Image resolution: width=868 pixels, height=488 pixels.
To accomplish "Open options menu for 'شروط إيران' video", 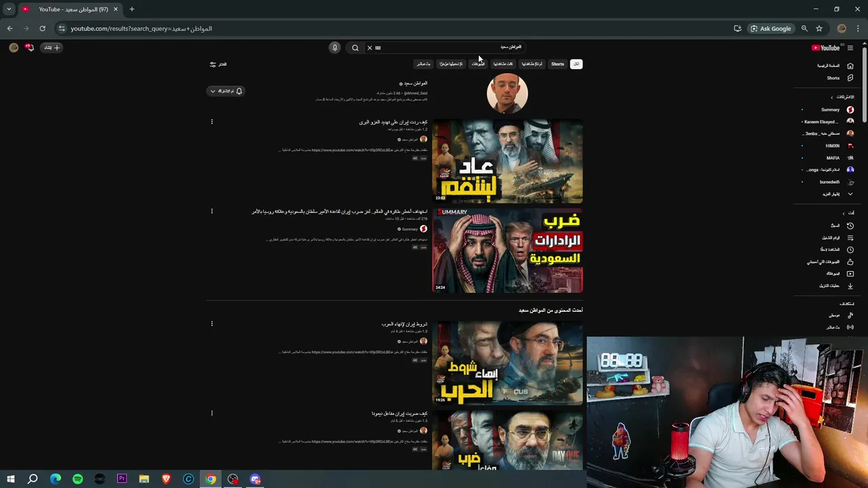I will click(212, 324).
